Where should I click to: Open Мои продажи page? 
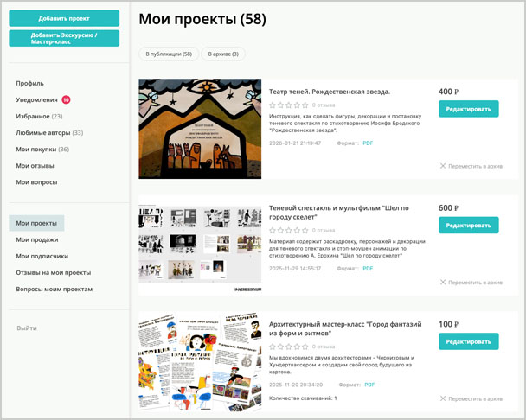tap(37, 239)
